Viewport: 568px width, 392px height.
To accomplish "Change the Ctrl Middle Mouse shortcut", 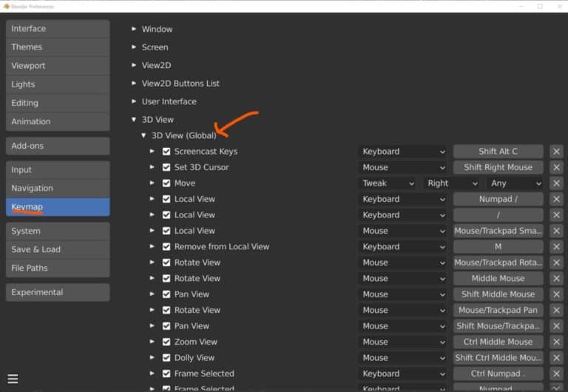I will 498,342.
